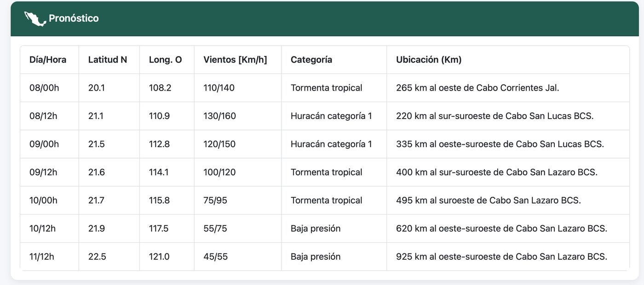This screenshot has height=285, width=644.
Task: Select the 08/00h forecast row time
Action: point(44,88)
